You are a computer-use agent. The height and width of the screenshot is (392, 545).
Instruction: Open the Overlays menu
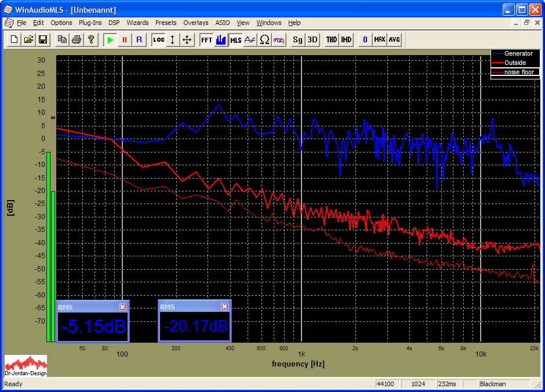pos(195,23)
